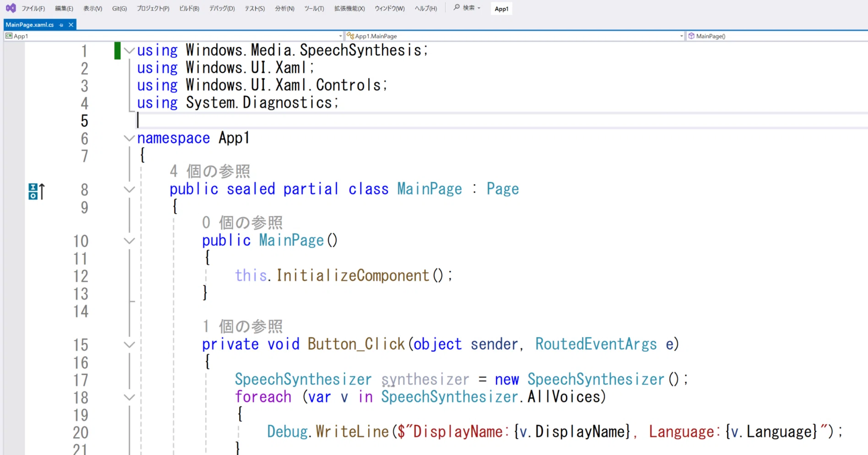Click the Debug.WriteLine call on line 20

click(328, 432)
